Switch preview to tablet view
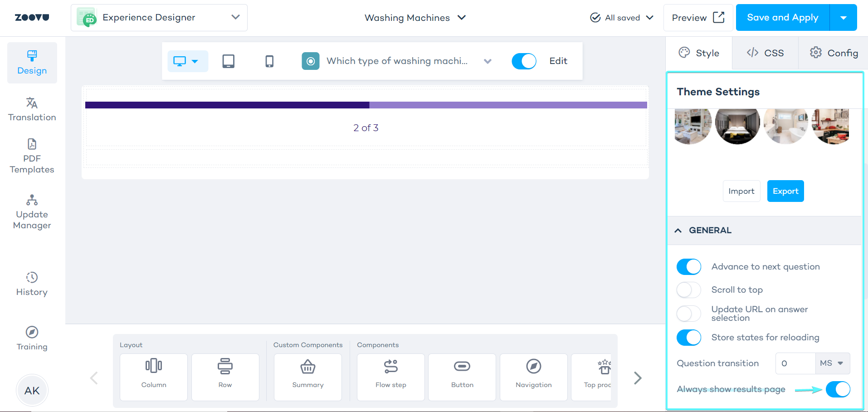 click(228, 61)
